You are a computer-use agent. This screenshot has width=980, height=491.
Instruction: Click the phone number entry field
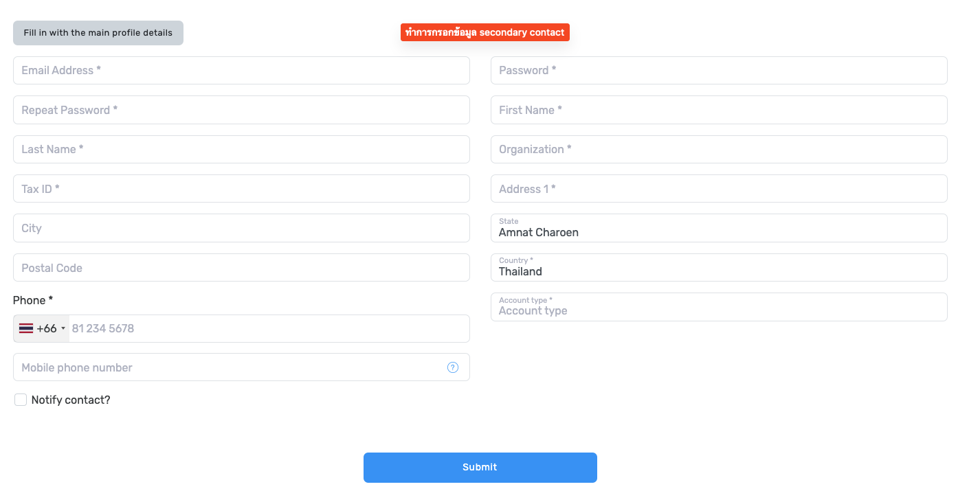tap(268, 328)
